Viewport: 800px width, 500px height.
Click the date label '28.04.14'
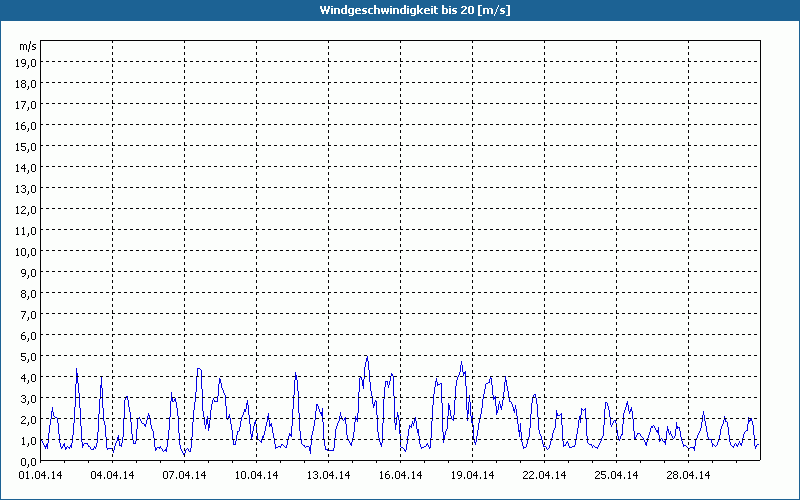[688, 476]
